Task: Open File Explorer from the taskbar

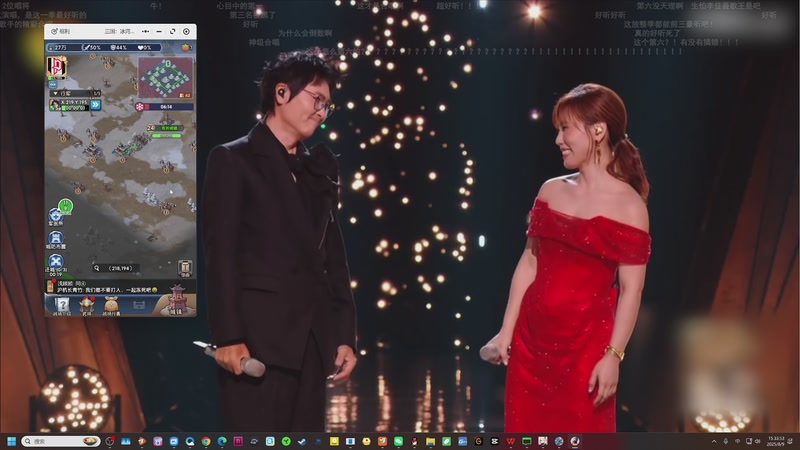Action: [x=430, y=441]
